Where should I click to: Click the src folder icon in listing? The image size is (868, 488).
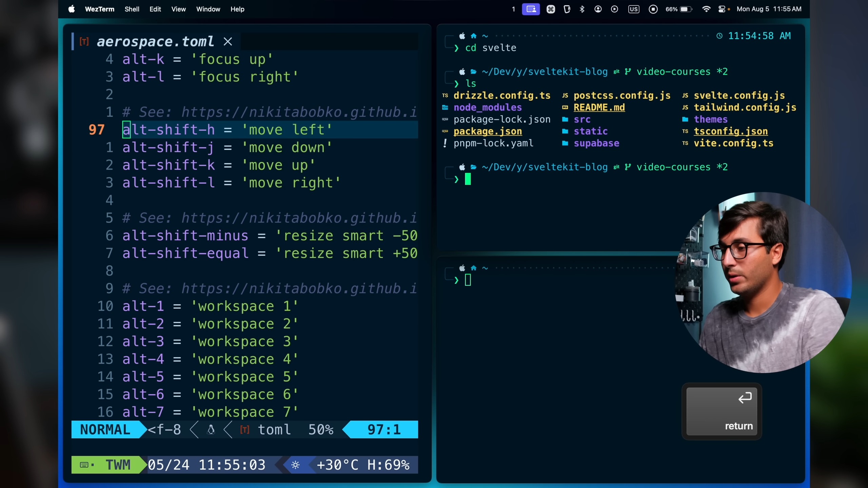[x=565, y=119]
